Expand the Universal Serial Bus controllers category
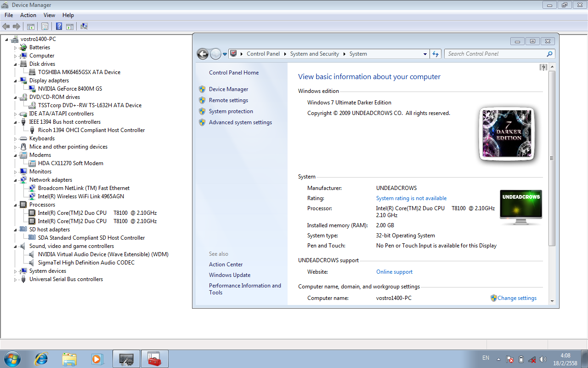This screenshot has width=588, height=368. 15,279
